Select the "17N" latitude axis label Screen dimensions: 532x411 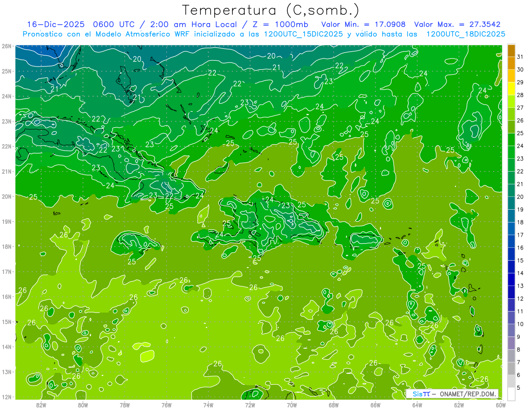tap(7, 271)
